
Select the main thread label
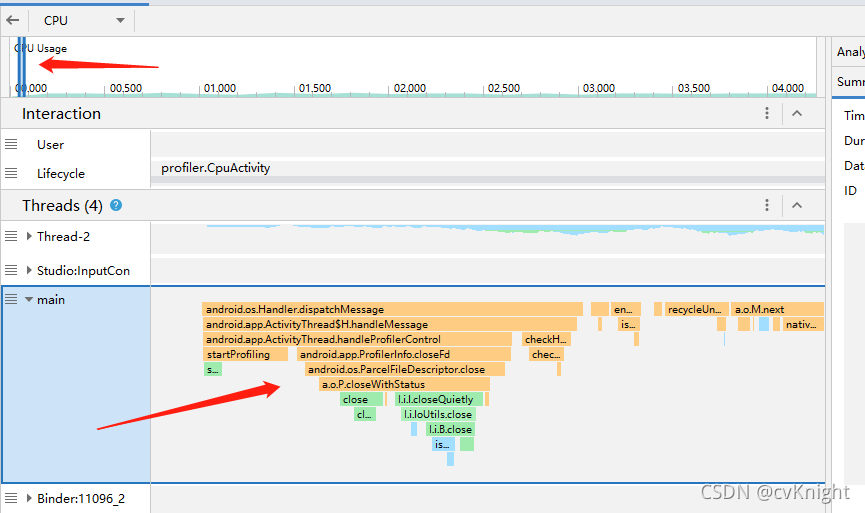pos(51,300)
